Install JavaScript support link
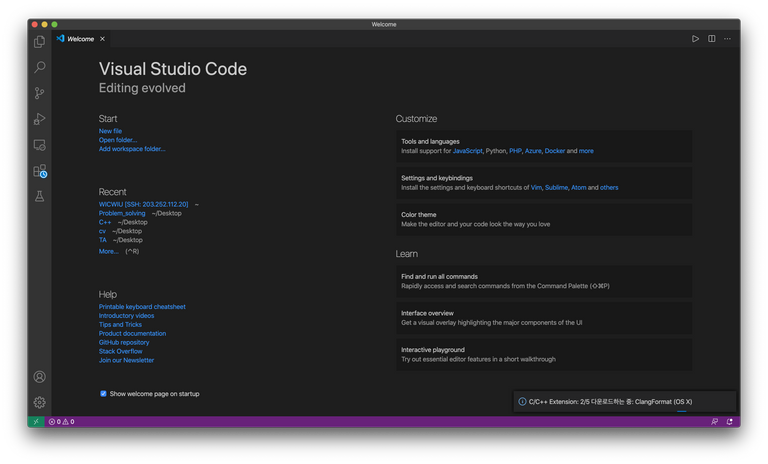 coord(467,151)
